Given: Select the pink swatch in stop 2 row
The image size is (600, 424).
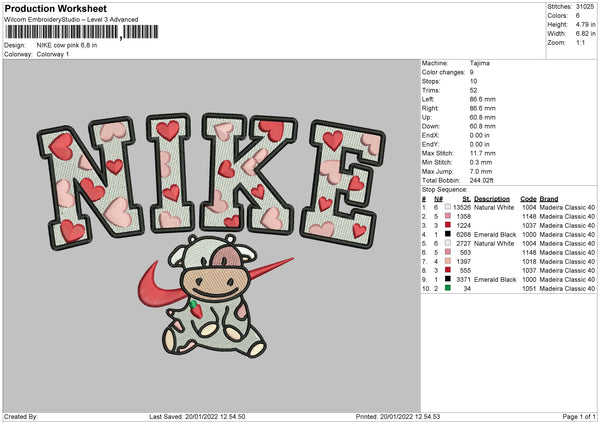Looking at the screenshot, I should point(448,216).
